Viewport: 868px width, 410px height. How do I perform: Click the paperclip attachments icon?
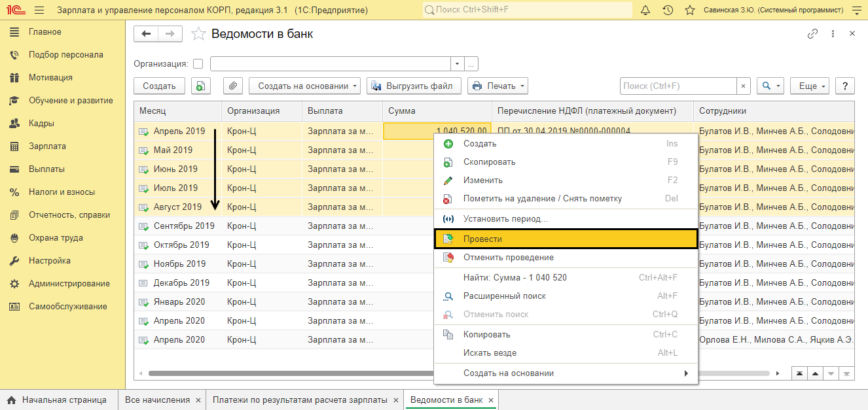(233, 86)
